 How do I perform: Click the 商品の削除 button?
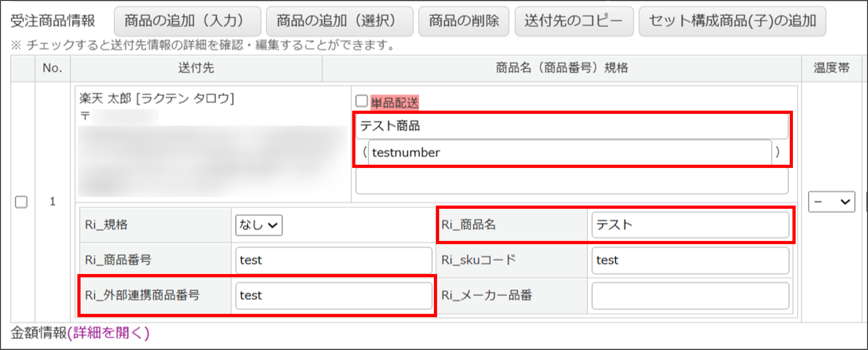(x=464, y=21)
